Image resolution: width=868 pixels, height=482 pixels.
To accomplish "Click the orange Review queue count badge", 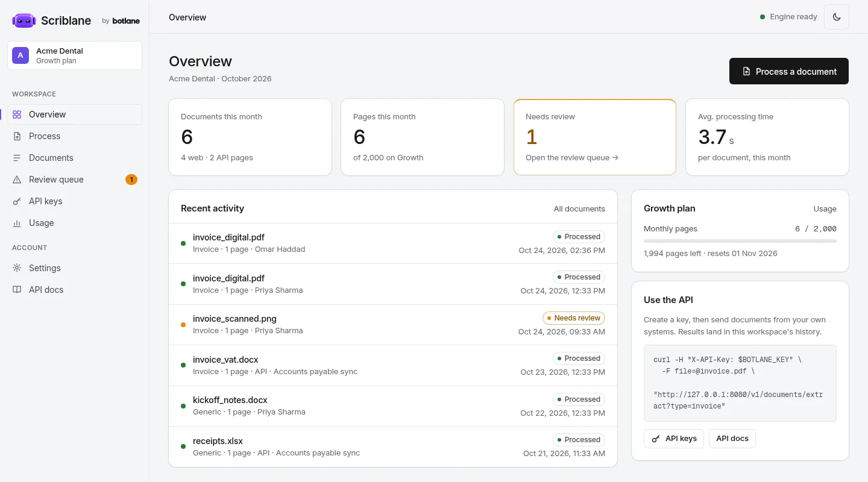I will [131, 180].
